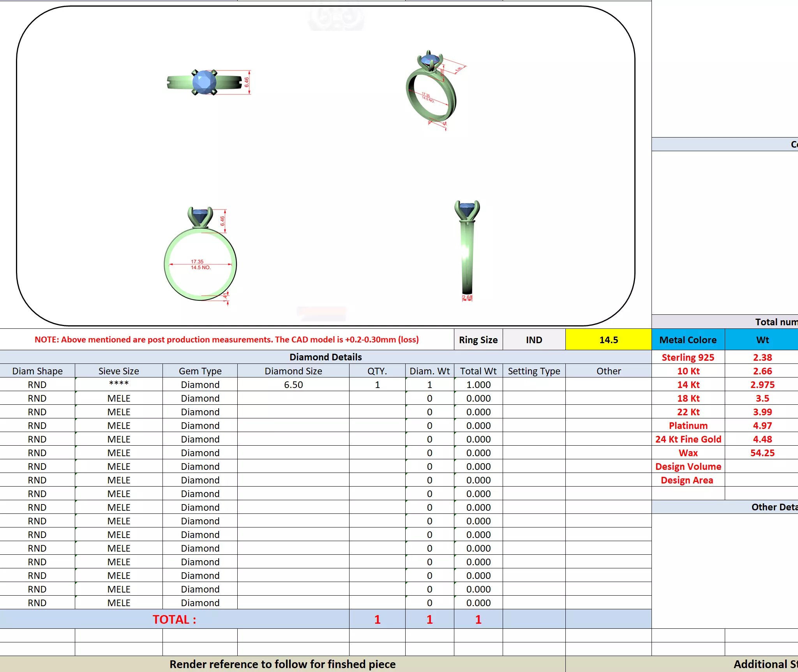Click the Metal Colore column header
Viewport: 798px width, 672px height.
(688, 340)
